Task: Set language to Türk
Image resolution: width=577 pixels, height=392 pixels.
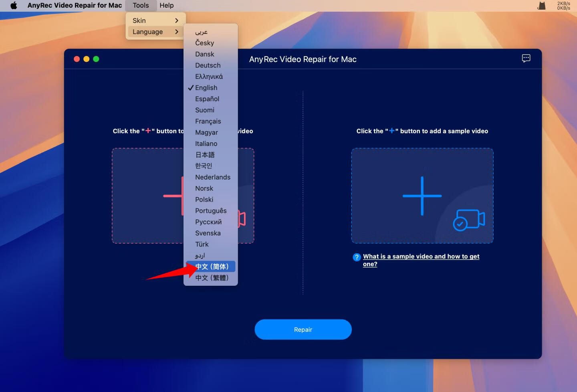Action: click(x=210, y=244)
